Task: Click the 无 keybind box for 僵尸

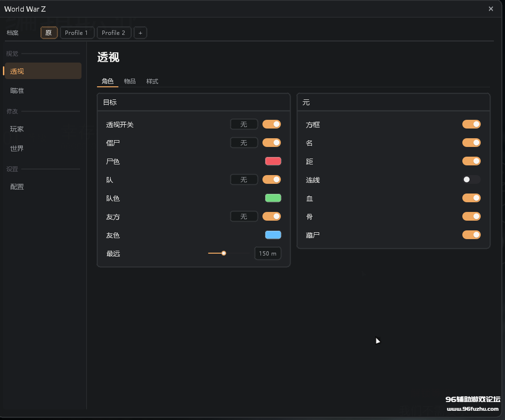Action: pos(244,143)
